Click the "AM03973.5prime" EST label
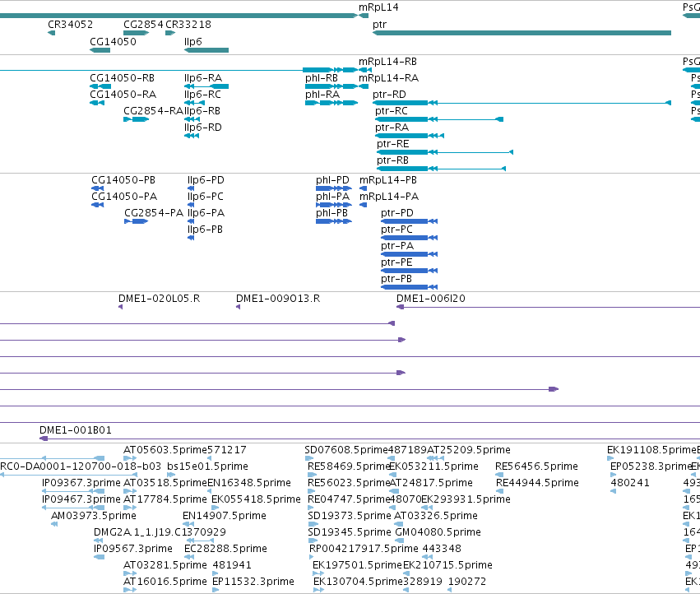This screenshot has height=594, width=700. (x=93, y=516)
